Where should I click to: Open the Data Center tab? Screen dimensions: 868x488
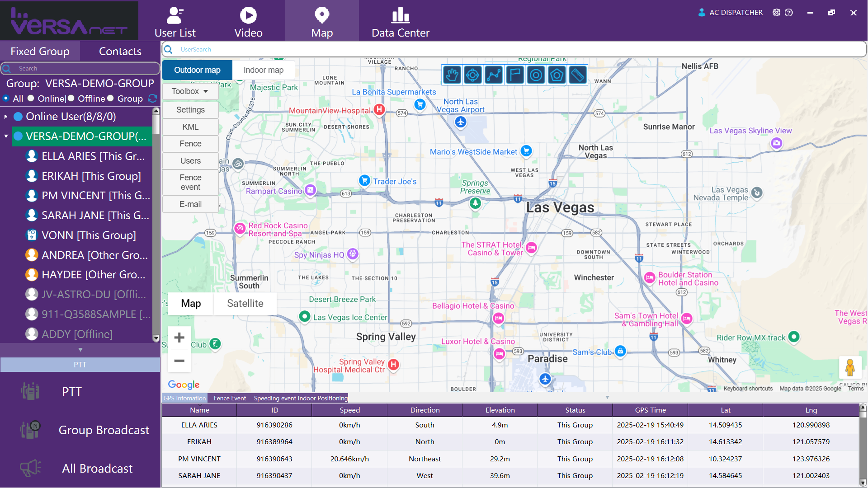click(x=400, y=21)
